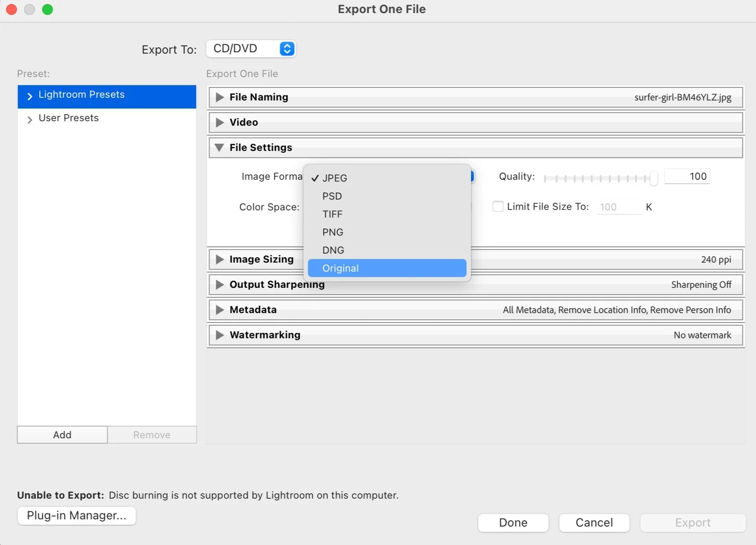Enable the Limit File Size option
The image size is (756, 545).
498,206
